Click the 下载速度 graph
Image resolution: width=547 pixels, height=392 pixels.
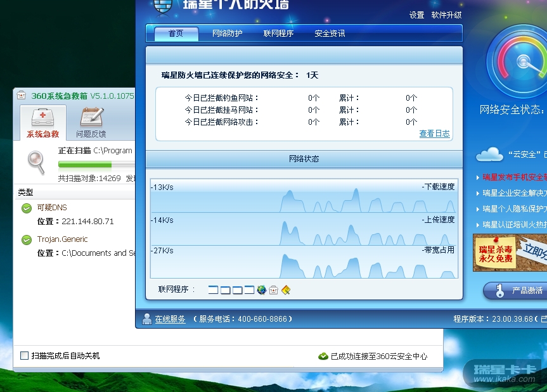(x=304, y=196)
